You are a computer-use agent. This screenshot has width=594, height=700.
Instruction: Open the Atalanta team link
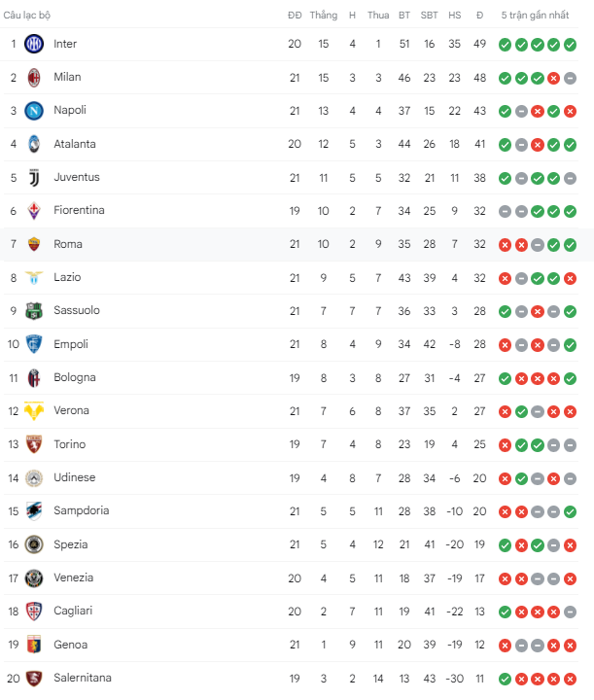coord(75,144)
